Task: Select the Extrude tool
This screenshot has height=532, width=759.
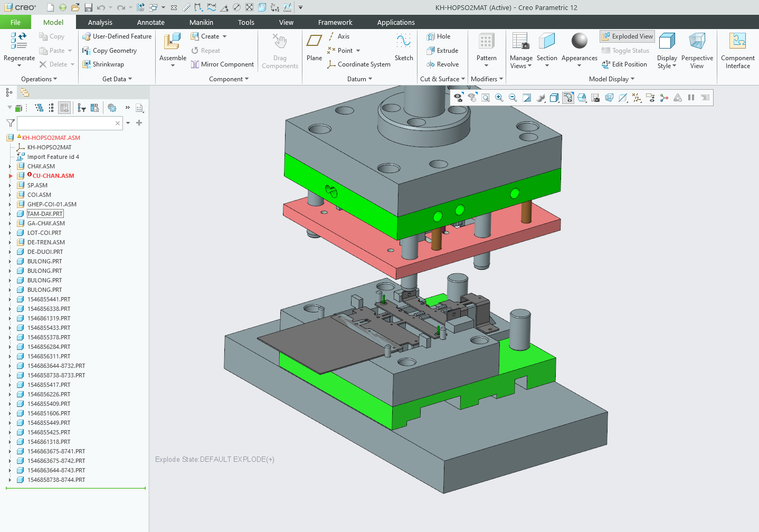Action: (x=442, y=51)
